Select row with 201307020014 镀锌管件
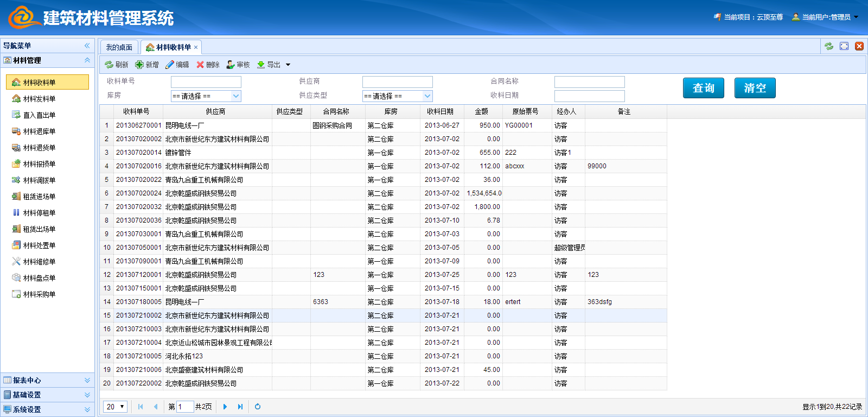The height and width of the screenshot is (417, 868). (x=383, y=153)
